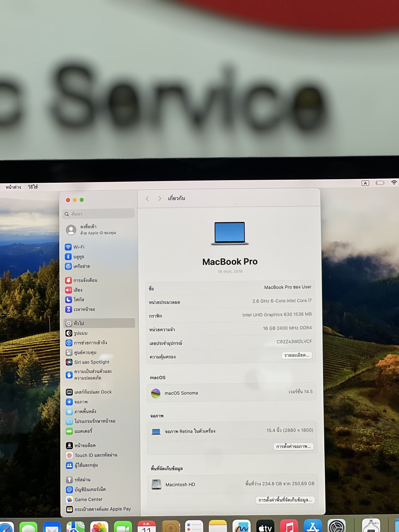Click การตั้งค่าจอภาพ... display settings button
This screenshot has height=532, width=399.
tap(293, 446)
